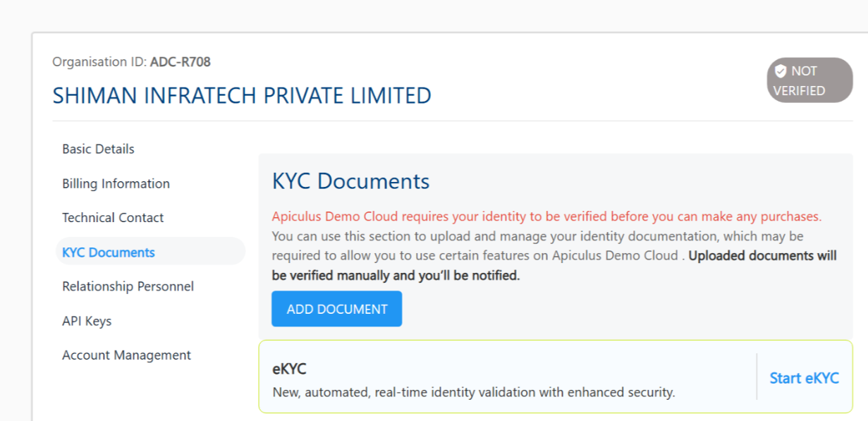Click the shield verification icon on NOT VERIFIED badge
This screenshot has height=421, width=868.
coord(781,71)
